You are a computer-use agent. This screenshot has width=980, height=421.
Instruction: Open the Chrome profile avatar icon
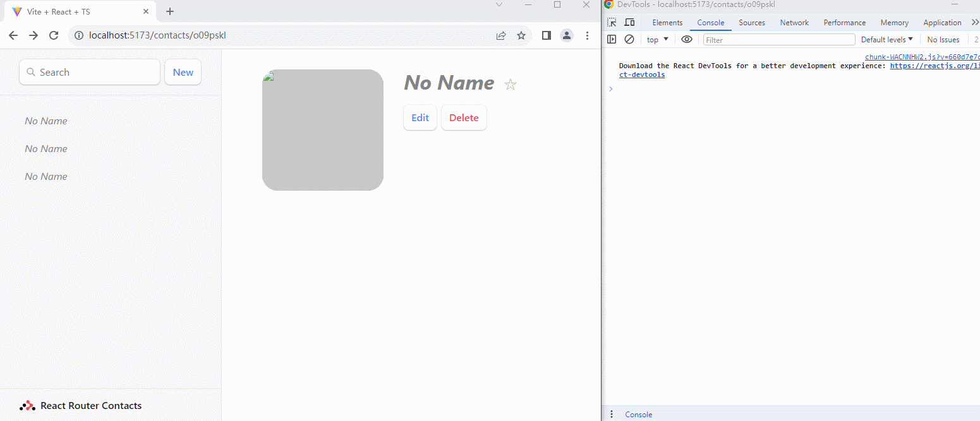[567, 35]
